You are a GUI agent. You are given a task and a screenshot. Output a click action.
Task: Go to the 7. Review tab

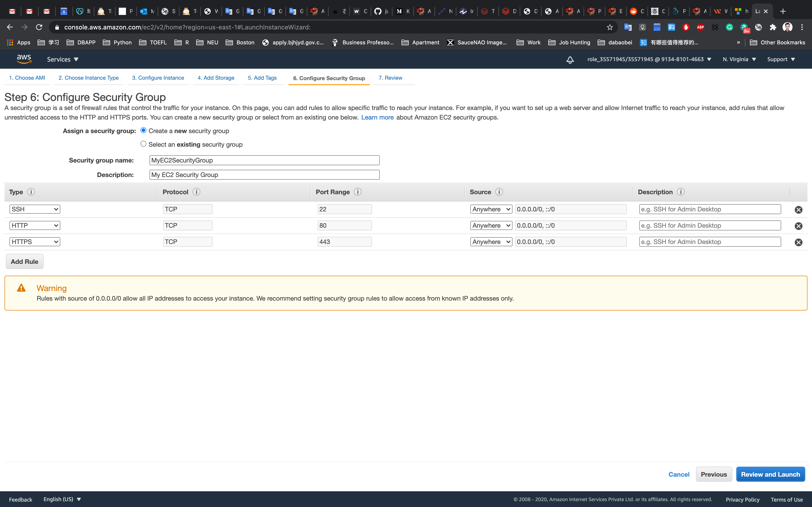(390, 78)
